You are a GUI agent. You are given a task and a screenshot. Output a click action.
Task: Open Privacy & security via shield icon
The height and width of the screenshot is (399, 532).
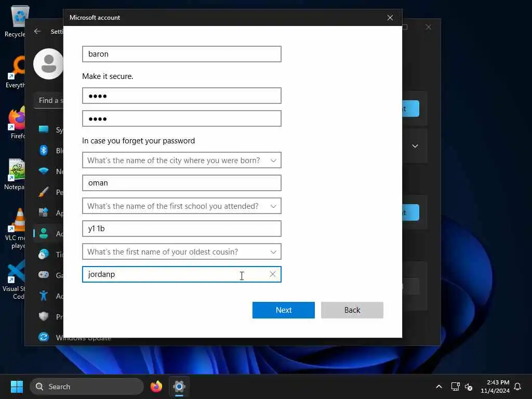click(44, 316)
